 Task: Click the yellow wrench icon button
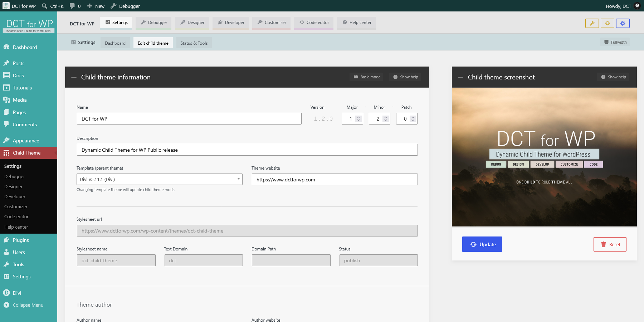[x=592, y=23]
